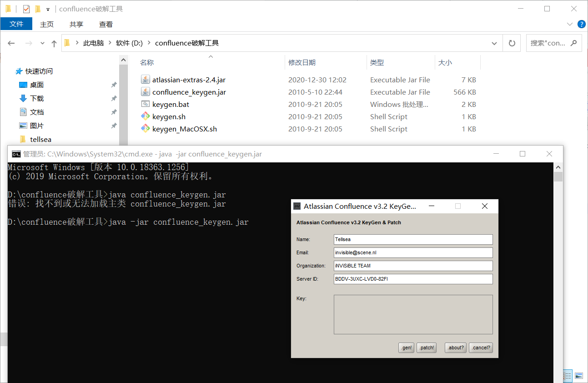Image resolution: width=588 pixels, height=383 pixels.
Task: Click the Key output text area
Action: [413, 314]
